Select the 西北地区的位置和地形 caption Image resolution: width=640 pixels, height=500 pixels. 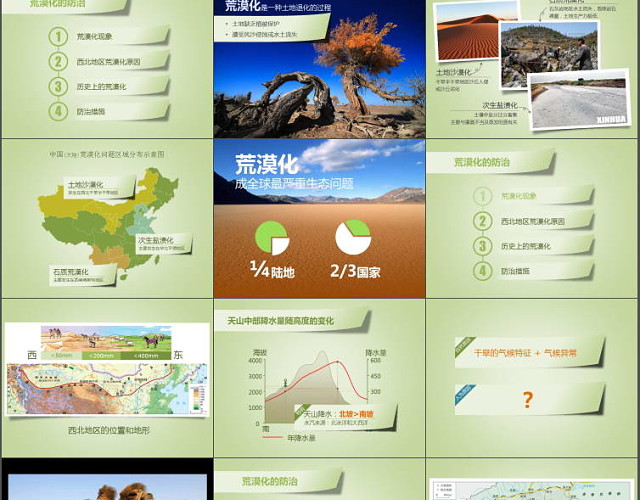point(109,430)
